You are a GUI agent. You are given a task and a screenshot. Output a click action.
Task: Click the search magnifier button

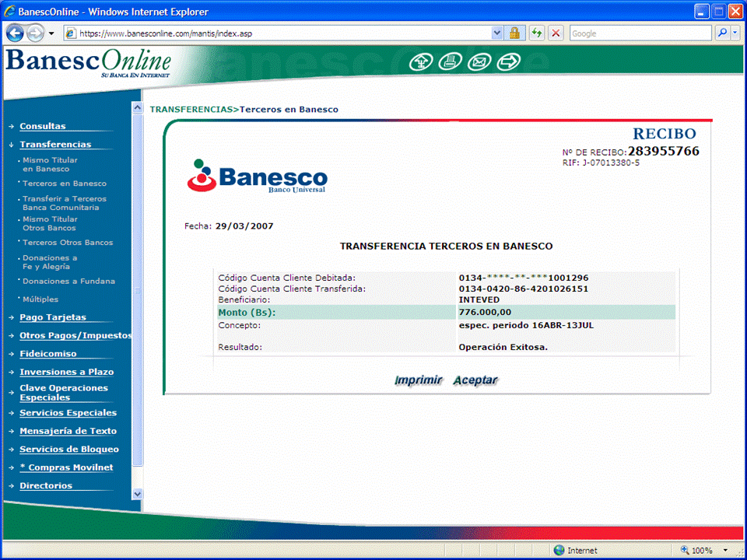pos(723,33)
